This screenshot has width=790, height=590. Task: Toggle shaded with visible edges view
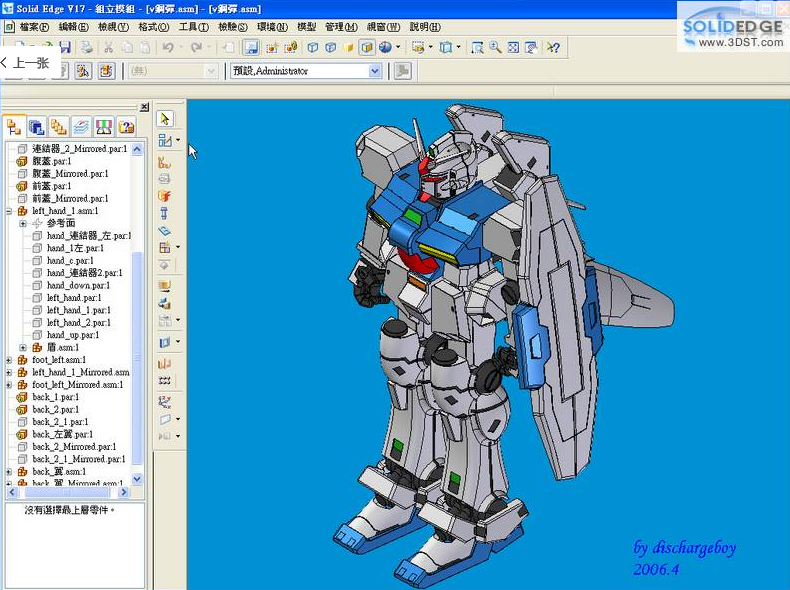tap(367, 47)
